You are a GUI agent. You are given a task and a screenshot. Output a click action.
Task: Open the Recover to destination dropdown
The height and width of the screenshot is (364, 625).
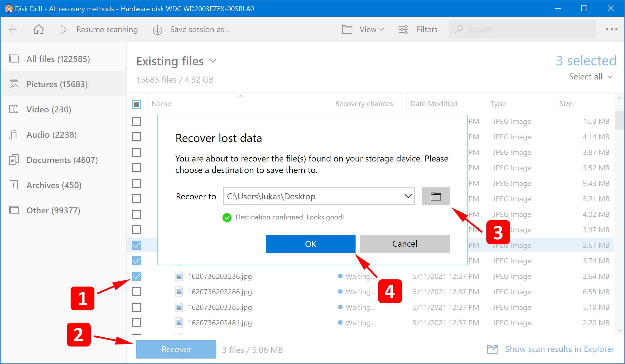(407, 196)
